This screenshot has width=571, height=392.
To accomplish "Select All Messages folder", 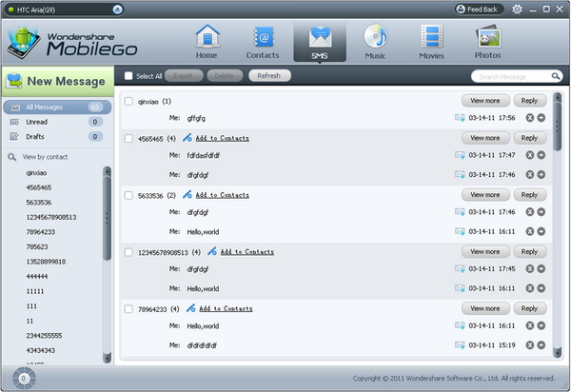I will pyautogui.click(x=57, y=107).
